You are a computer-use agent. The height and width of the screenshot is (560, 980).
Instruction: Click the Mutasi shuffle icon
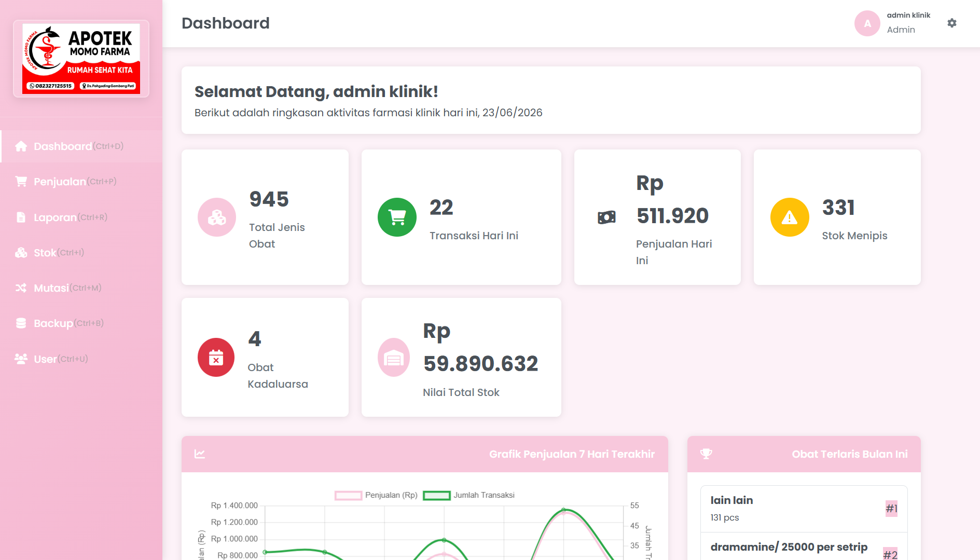click(x=21, y=288)
